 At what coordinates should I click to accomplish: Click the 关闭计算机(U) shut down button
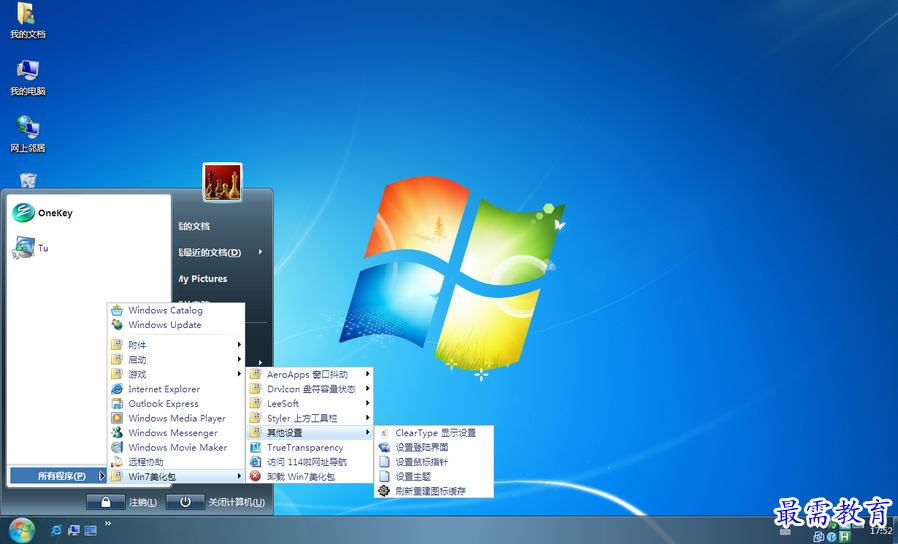(x=215, y=502)
